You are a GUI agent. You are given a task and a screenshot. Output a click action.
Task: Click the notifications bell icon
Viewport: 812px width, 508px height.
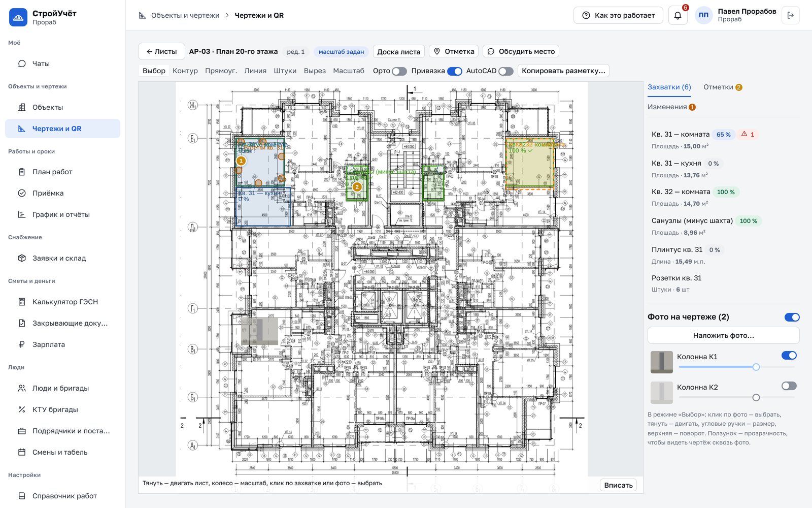[x=678, y=15]
